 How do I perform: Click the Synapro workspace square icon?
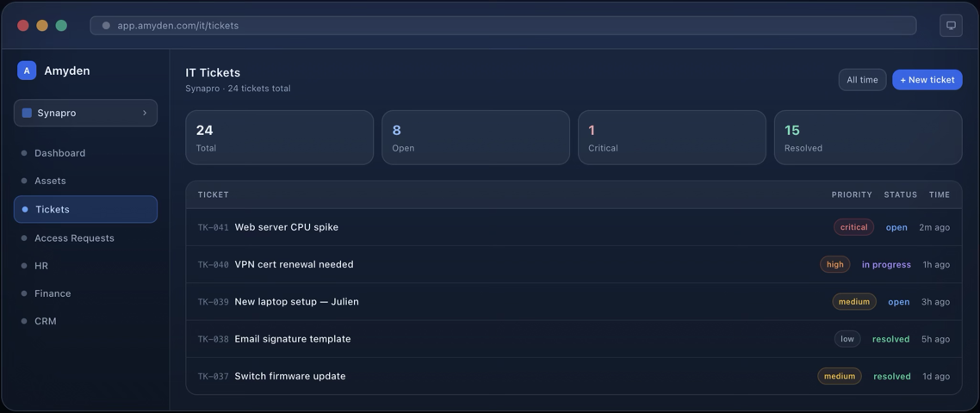tap(27, 113)
